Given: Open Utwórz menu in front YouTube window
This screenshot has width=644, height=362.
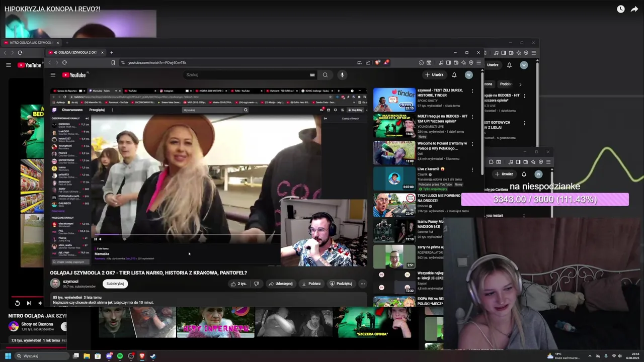Looking at the screenshot, I should coord(434,75).
